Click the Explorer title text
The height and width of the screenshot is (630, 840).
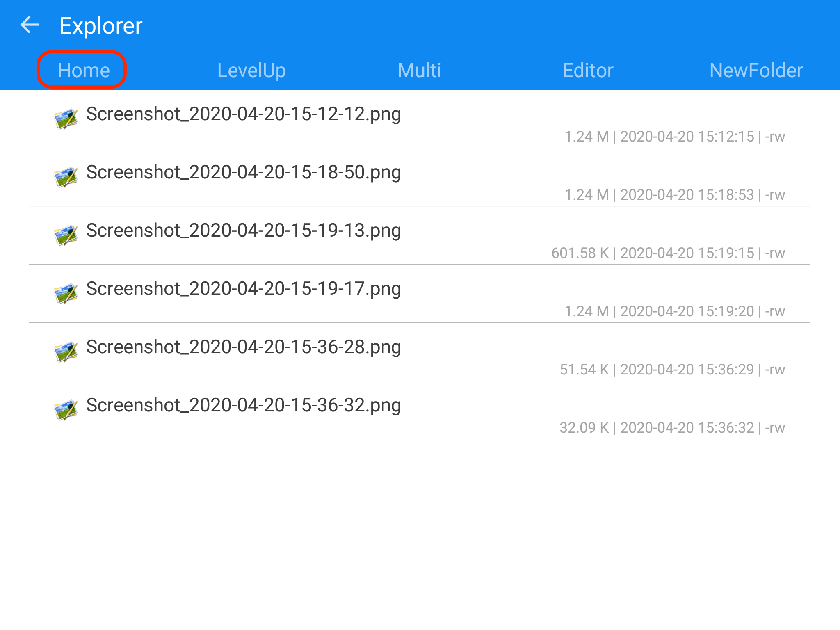(x=101, y=25)
